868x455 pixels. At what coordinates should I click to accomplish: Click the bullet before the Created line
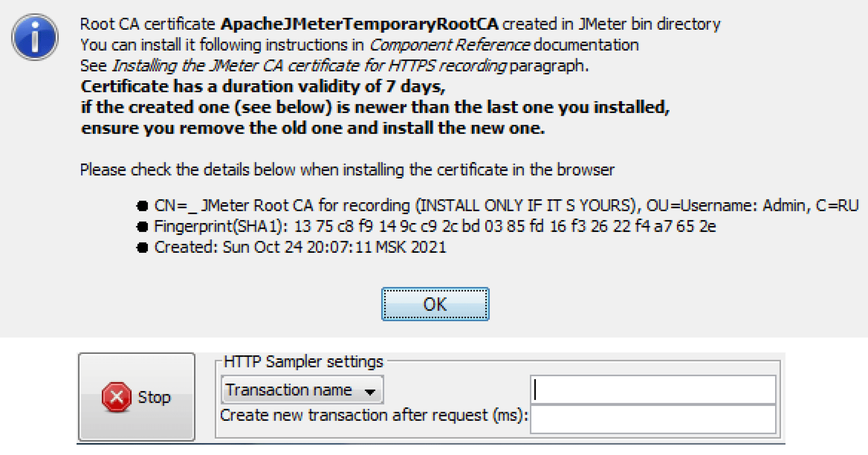[x=142, y=247]
